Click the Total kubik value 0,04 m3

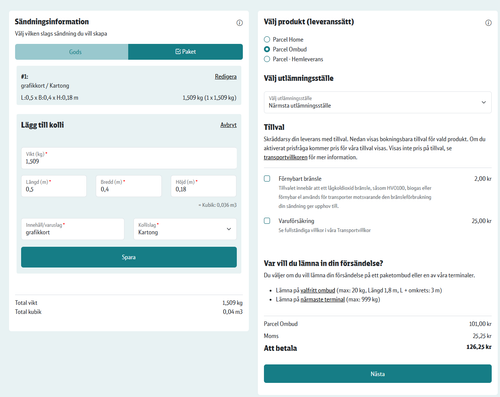click(x=233, y=312)
